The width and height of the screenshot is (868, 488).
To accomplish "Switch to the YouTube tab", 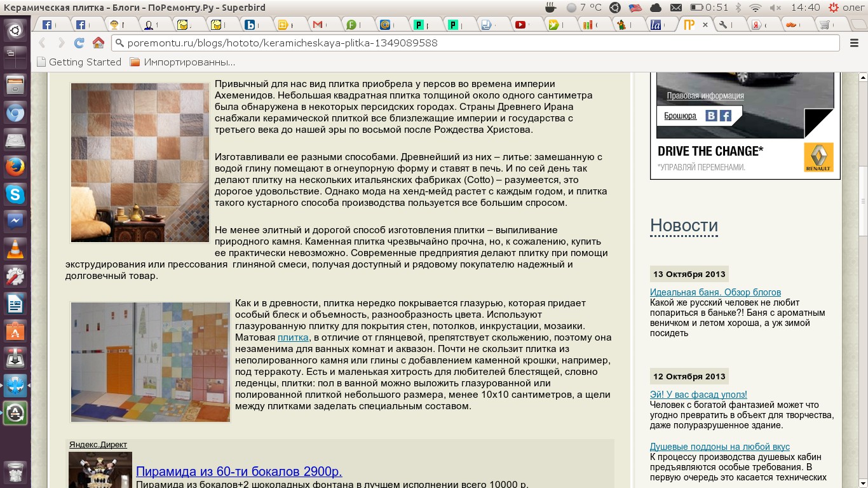I will point(520,25).
